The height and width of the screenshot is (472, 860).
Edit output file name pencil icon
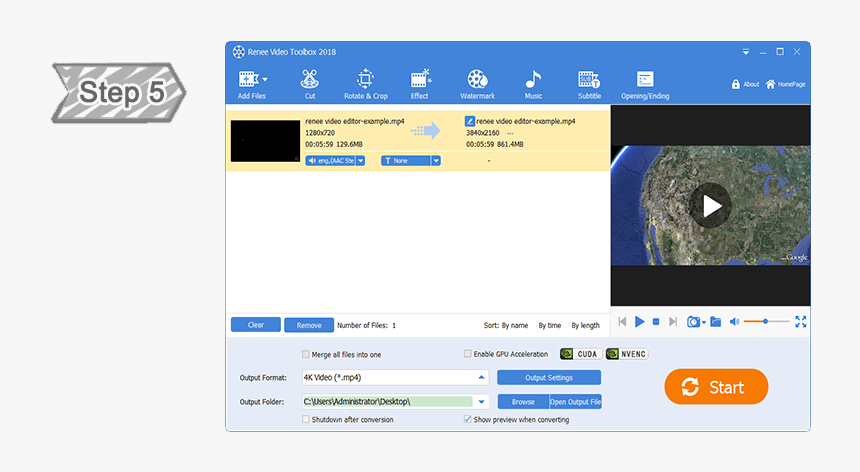click(x=469, y=121)
